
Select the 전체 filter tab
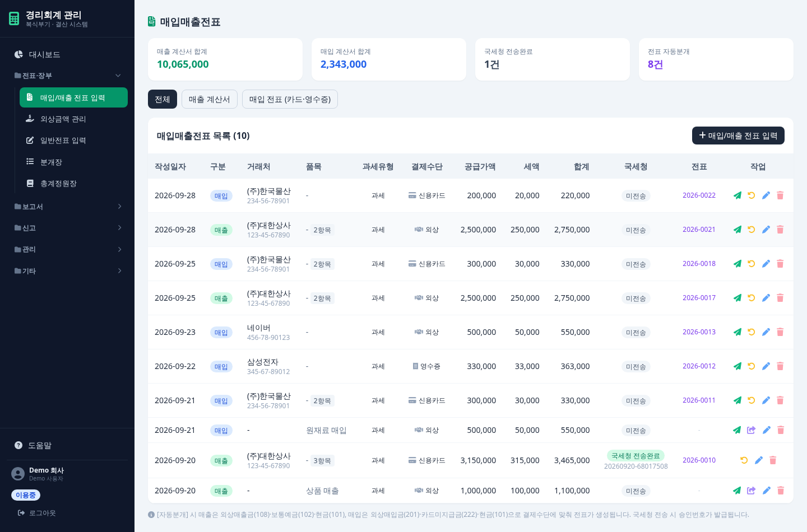point(163,99)
